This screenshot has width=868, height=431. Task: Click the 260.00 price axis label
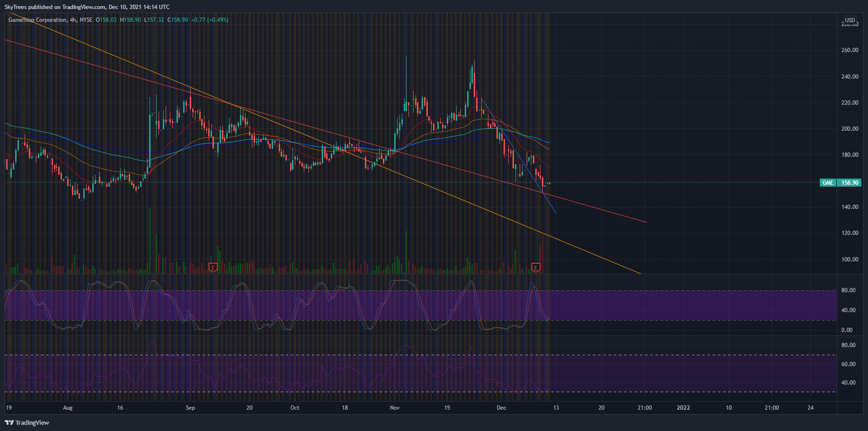pyautogui.click(x=850, y=50)
